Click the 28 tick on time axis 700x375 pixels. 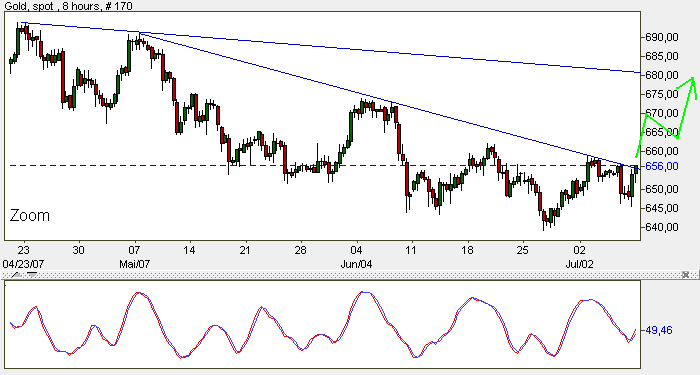tap(300, 250)
